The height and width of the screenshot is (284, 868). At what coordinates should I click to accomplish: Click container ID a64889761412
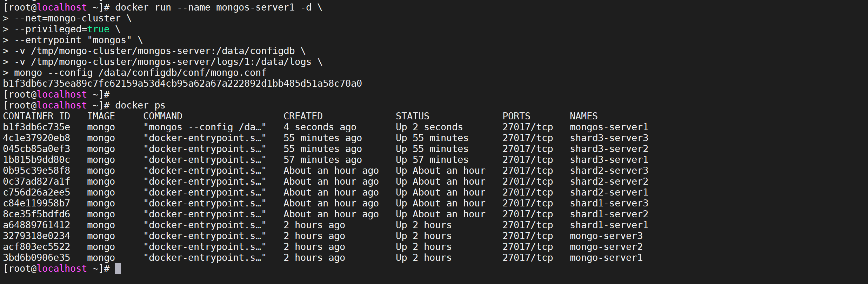36,225
